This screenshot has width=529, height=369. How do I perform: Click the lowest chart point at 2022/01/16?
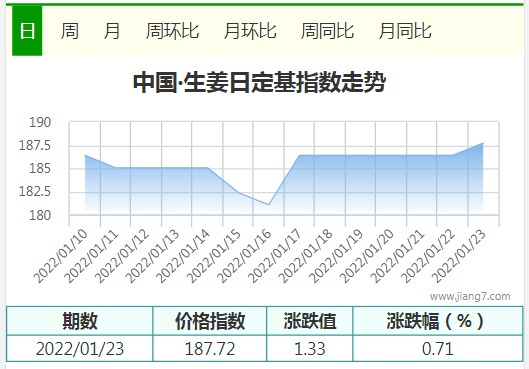(269, 204)
